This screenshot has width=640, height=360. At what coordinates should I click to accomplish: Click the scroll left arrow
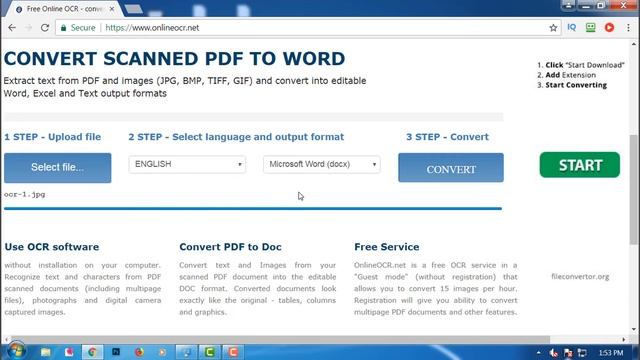[7, 340]
